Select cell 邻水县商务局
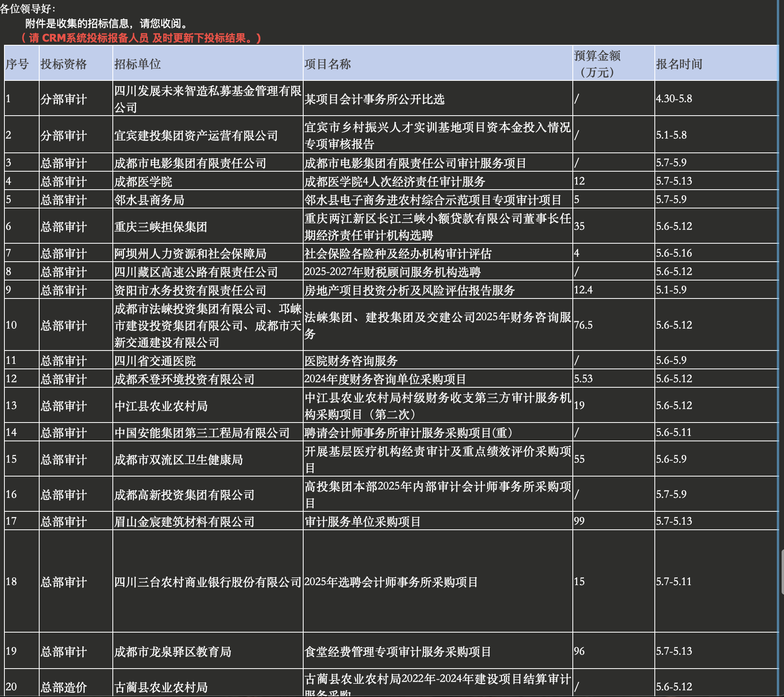The width and height of the screenshot is (784, 697). pyautogui.click(x=208, y=199)
